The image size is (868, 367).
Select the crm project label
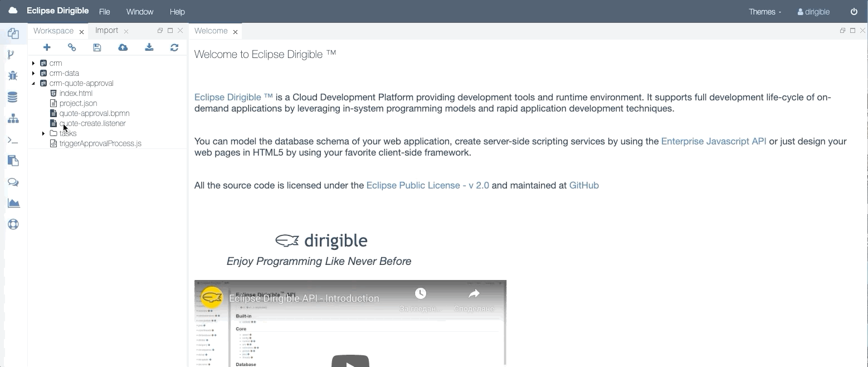(x=56, y=63)
